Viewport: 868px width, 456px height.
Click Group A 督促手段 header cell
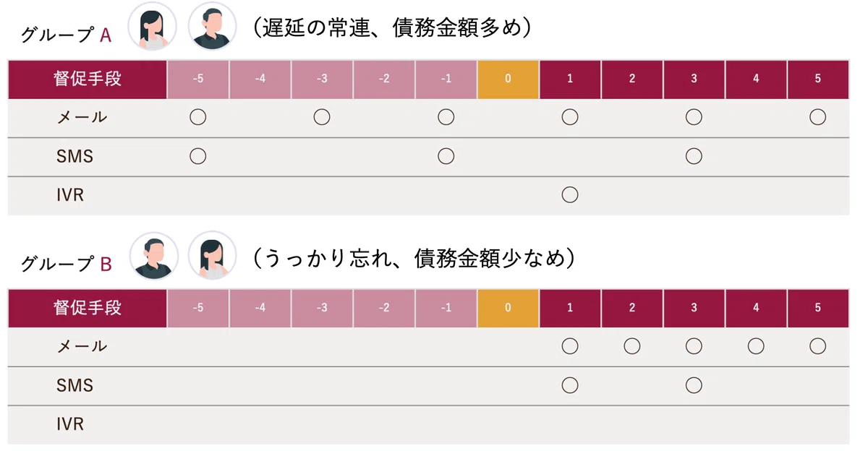point(88,79)
